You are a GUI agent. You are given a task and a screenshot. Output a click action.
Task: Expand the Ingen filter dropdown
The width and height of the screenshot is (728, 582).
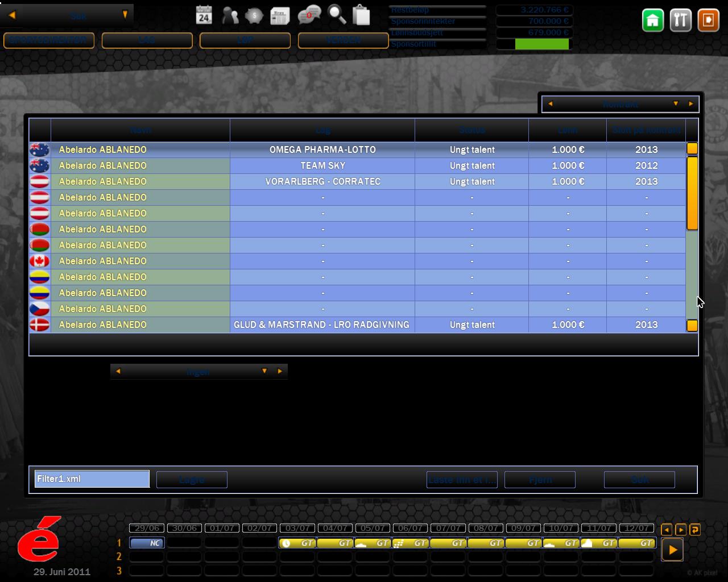[x=264, y=371]
